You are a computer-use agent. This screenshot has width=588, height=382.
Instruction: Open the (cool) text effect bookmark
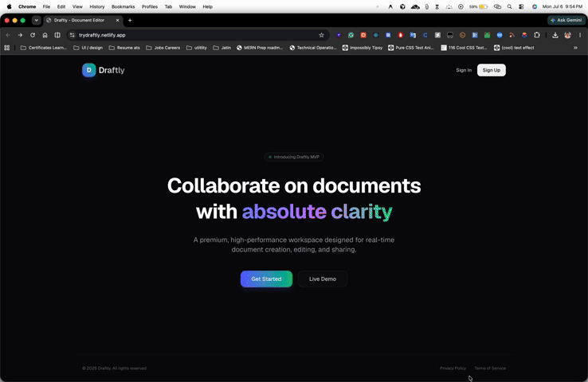tap(514, 48)
